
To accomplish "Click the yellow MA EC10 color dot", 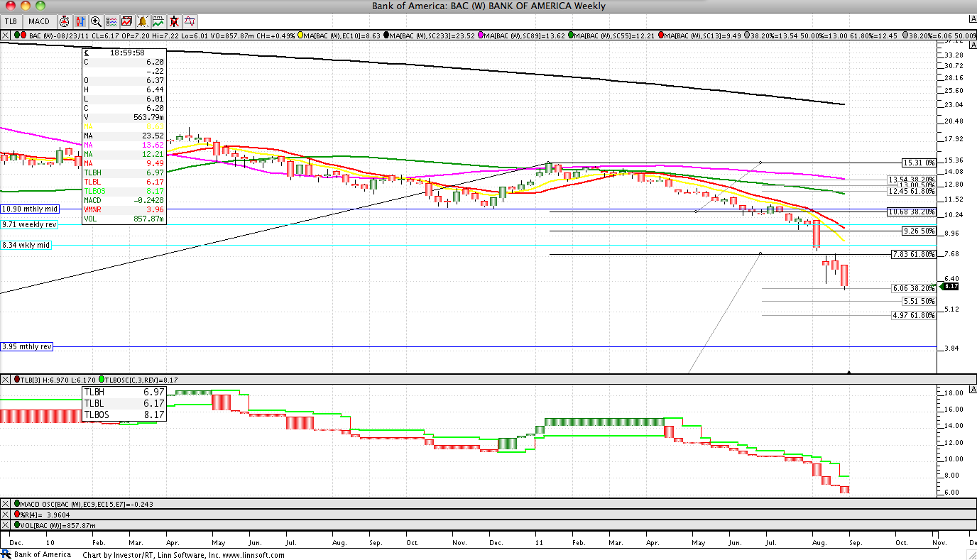I will (x=302, y=35).
